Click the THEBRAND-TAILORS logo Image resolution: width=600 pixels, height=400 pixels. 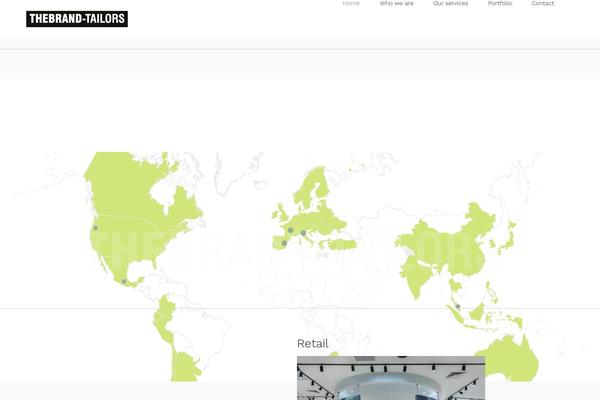pyautogui.click(x=77, y=19)
